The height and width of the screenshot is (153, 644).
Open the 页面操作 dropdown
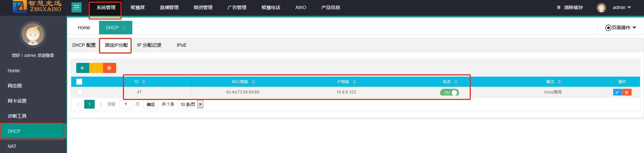coord(620,28)
